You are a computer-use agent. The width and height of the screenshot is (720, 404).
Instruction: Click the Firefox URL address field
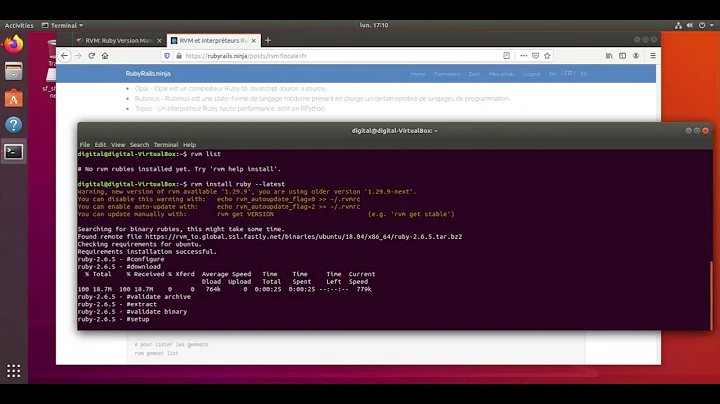click(x=342, y=56)
